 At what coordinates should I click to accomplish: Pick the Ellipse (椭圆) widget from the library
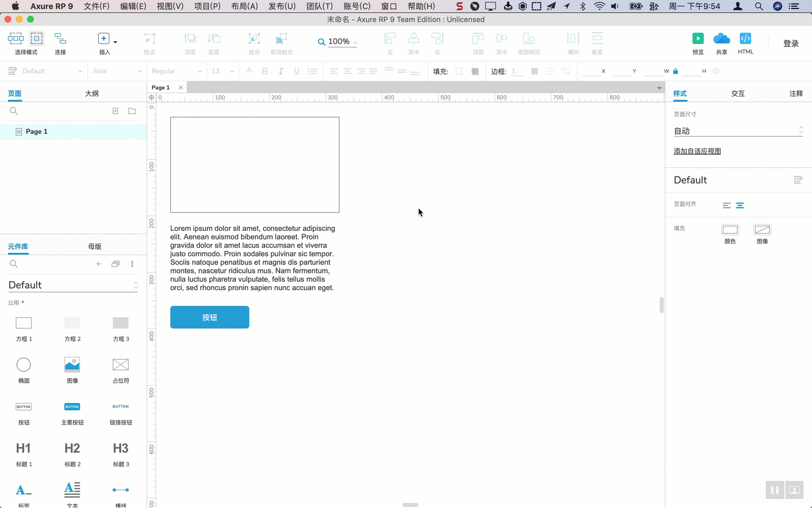(x=24, y=365)
